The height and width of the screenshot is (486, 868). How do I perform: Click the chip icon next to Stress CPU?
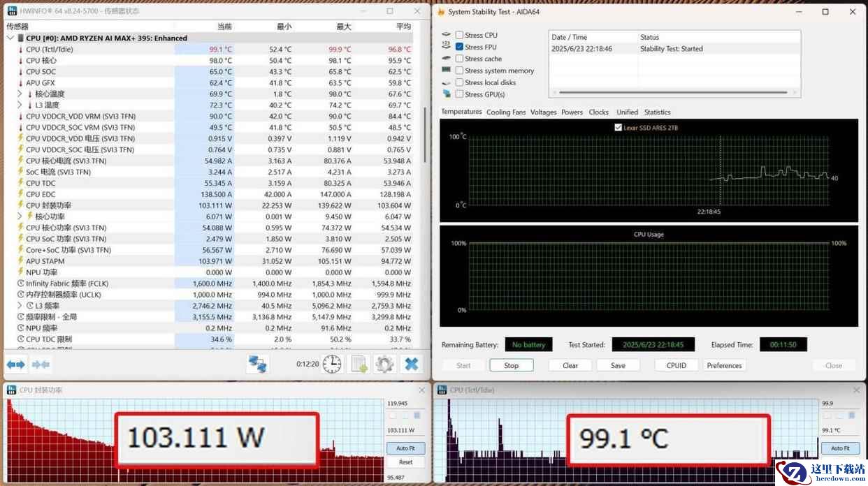tap(446, 35)
